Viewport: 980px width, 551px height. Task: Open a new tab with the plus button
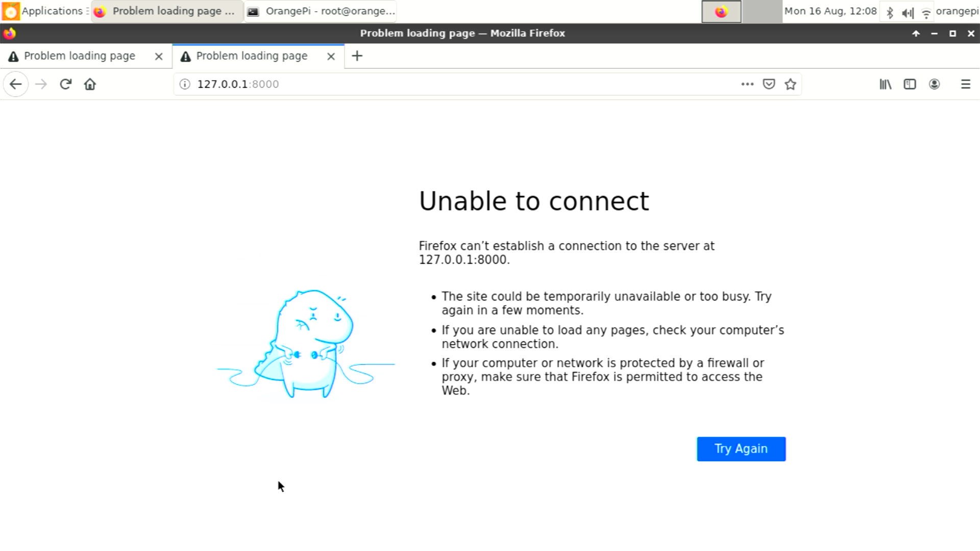point(357,56)
